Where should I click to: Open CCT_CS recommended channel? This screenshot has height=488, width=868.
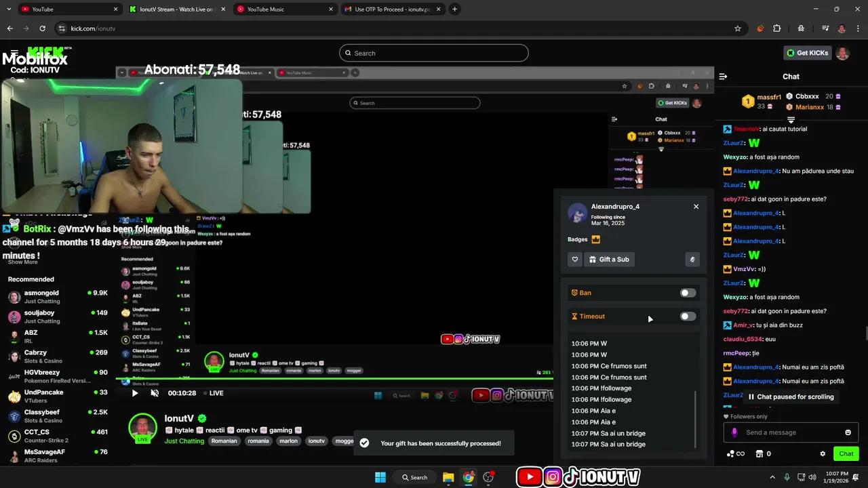pos(58,436)
